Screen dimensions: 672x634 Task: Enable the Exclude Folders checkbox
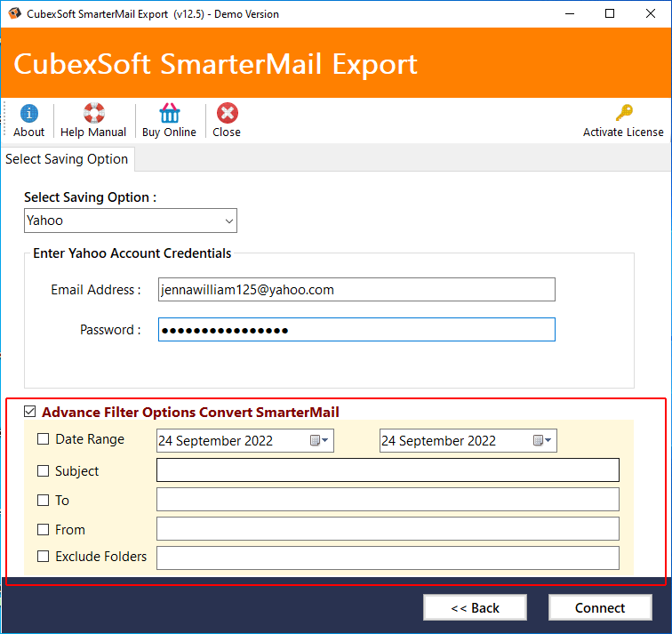click(43, 556)
